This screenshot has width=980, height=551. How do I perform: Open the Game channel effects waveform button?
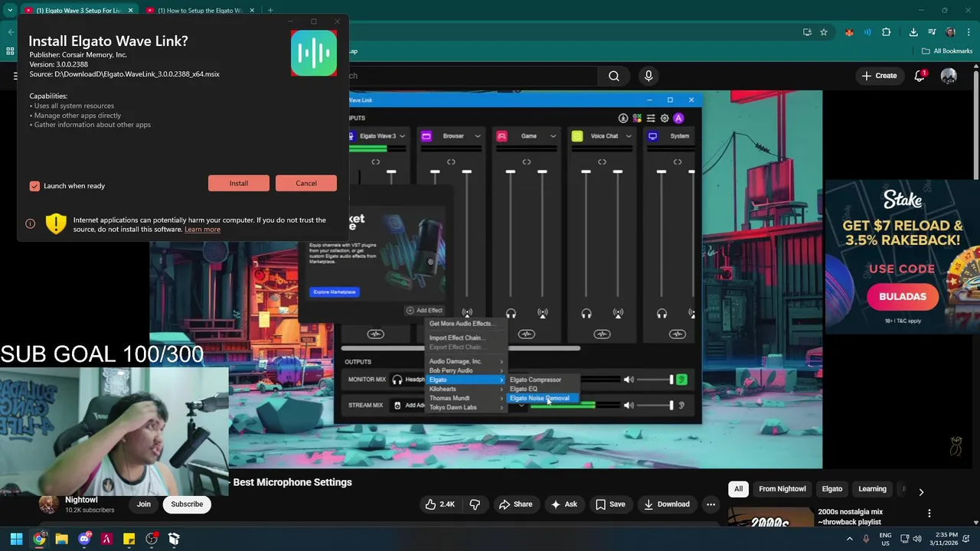tap(526, 334)
